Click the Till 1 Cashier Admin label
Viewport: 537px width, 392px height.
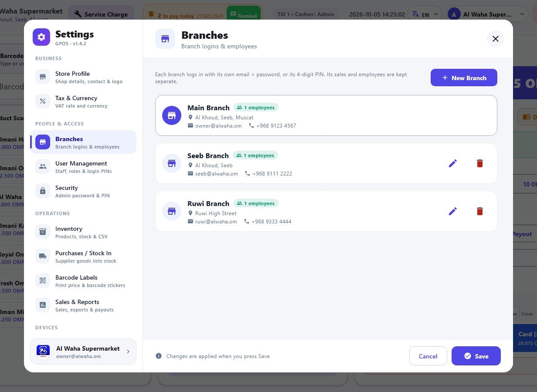[306, 14]
